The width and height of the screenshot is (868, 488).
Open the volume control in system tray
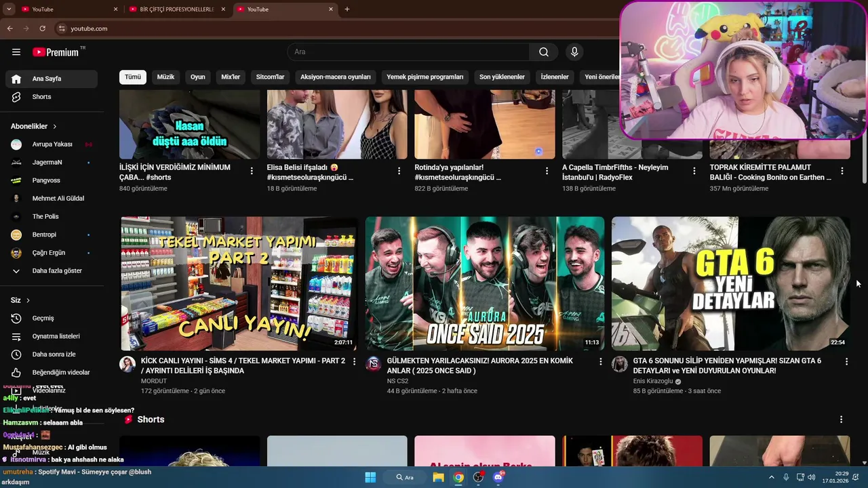pos(812,477)
